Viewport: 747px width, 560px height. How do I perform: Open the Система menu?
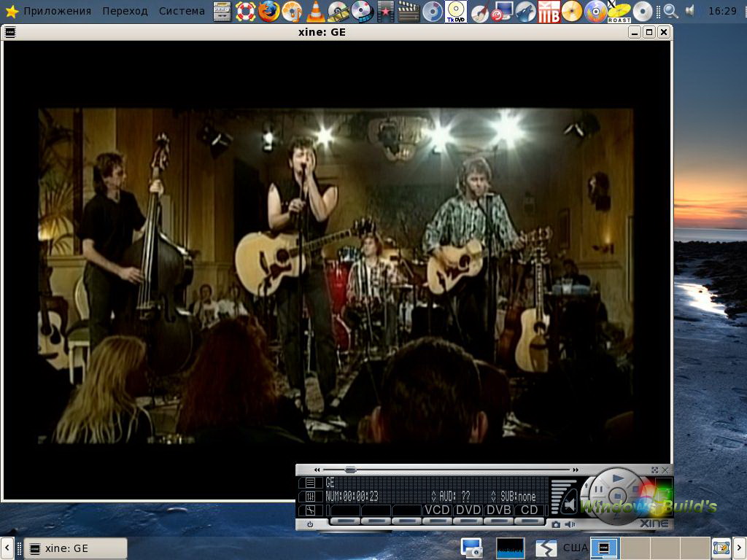point(182,11)
